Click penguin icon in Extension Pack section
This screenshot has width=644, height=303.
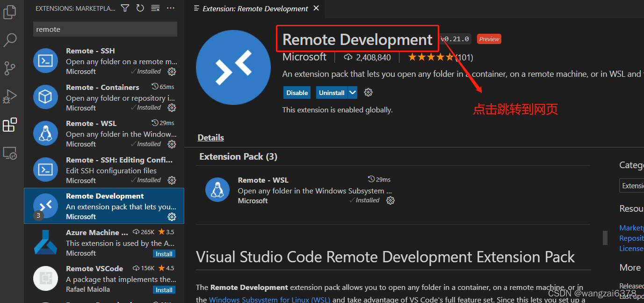pos(217,189)
